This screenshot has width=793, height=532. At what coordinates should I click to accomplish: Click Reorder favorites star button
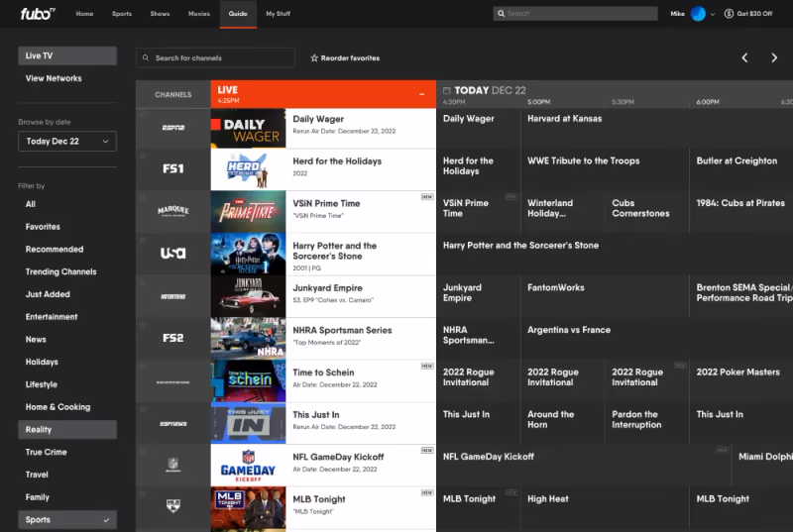[345, 58]
